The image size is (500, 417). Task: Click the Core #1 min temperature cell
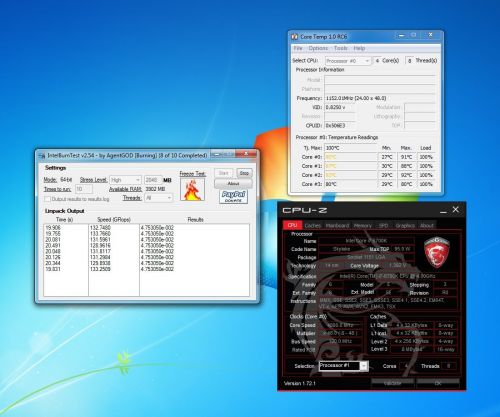point(387,166)
